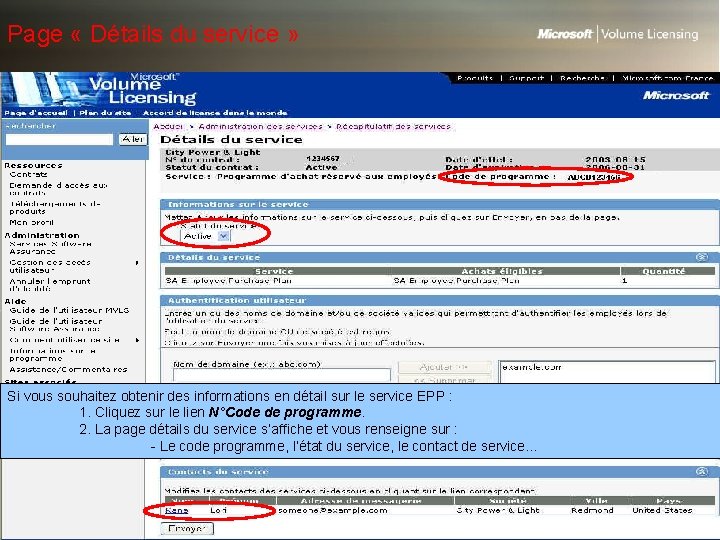Click the City Power & Light company name
Screen dimensions: 720x540
(213, 152)
